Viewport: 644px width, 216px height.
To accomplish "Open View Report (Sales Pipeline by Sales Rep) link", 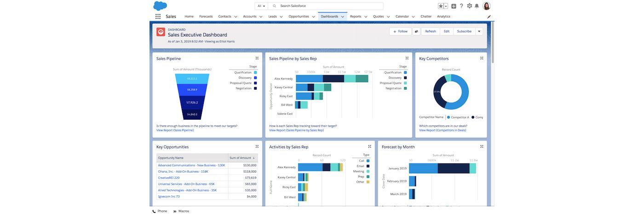I will (296, 130).
